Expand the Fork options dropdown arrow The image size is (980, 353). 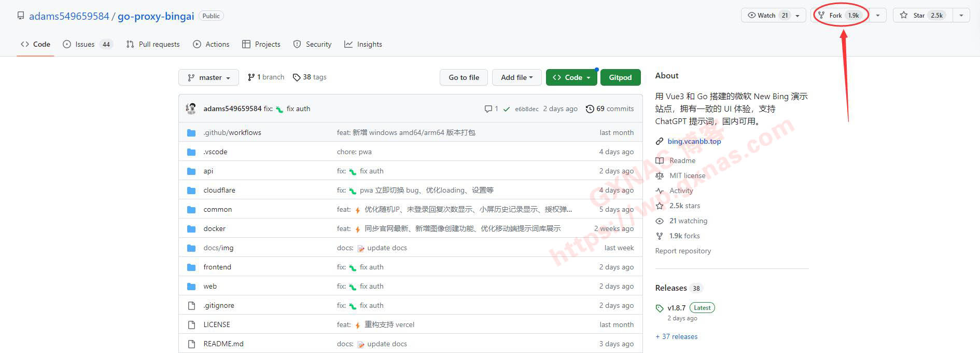tap(878, 16)
